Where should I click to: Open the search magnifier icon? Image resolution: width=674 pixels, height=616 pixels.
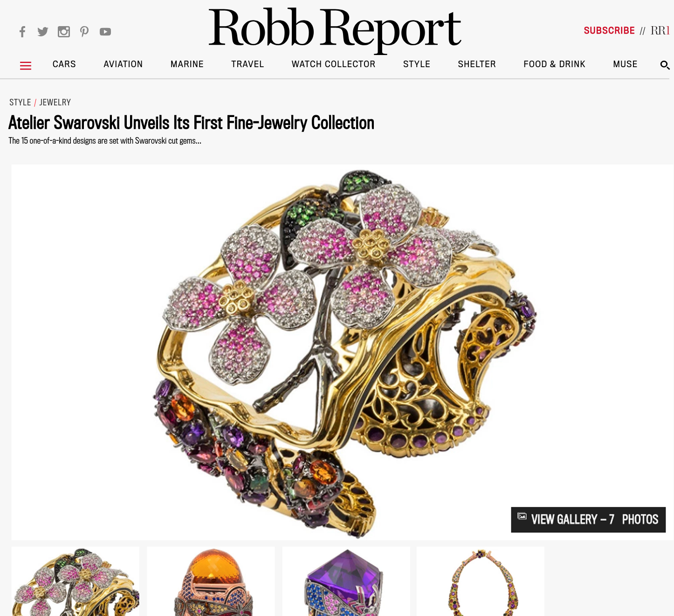coord(665,65)
